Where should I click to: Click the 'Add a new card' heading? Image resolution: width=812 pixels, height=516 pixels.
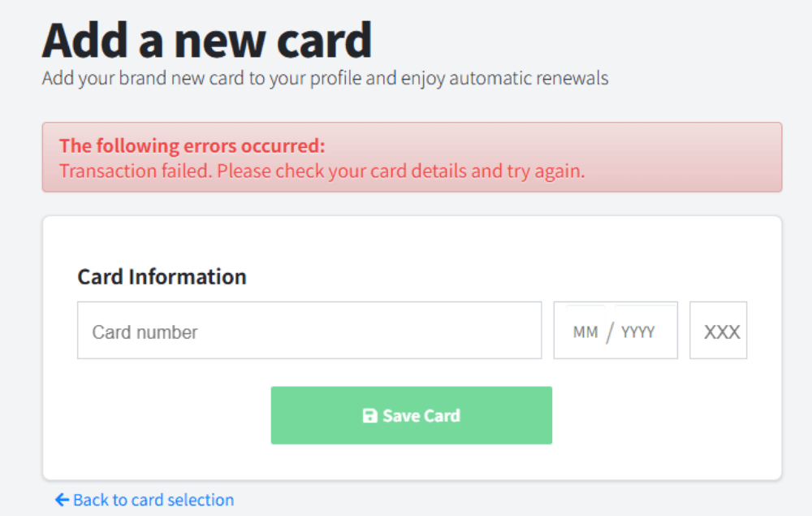click(206, 39)
